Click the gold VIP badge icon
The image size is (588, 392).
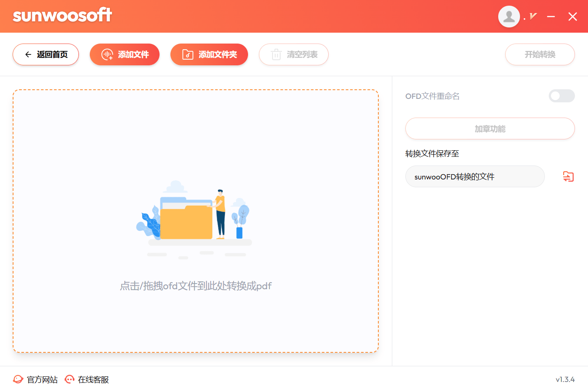(533, 17)
